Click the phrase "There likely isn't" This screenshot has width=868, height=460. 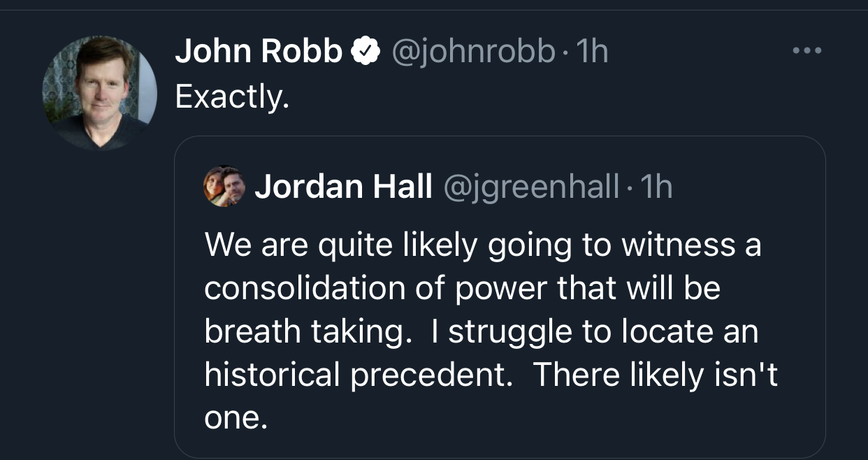pos(655,375)
